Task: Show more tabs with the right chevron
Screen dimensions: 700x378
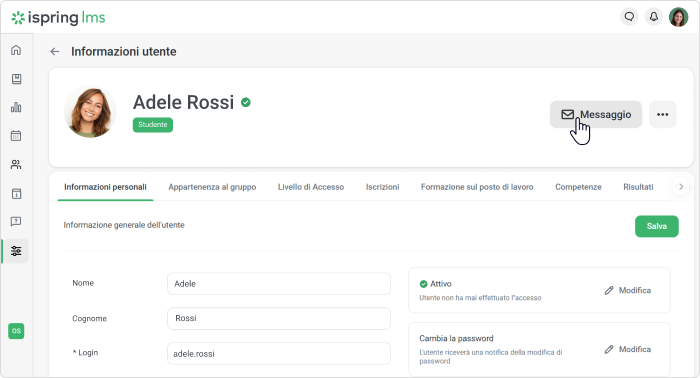Action: coord(680,187)
